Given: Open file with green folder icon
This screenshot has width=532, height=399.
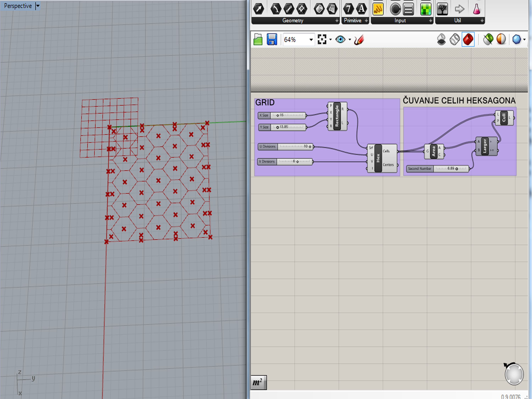Looking at the screenshot, I should coord(258,39).
